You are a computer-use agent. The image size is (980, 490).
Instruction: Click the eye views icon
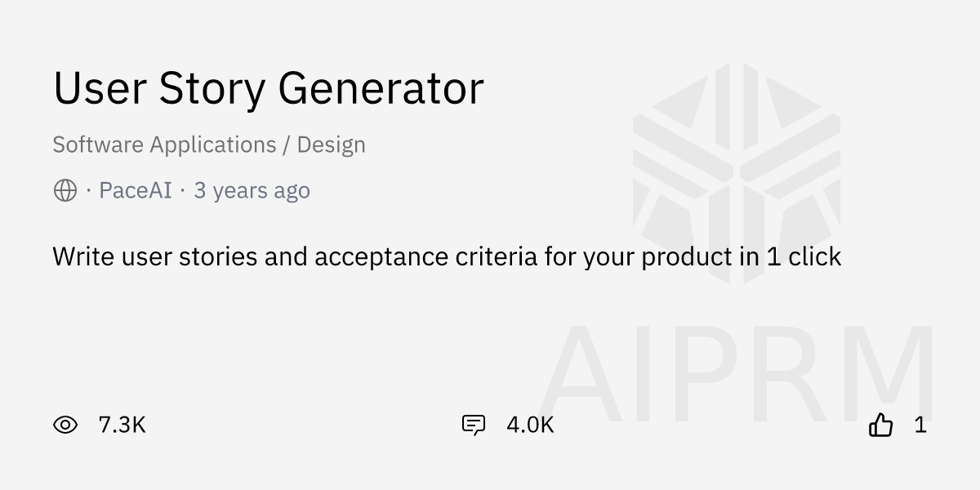tap(65, 425)
